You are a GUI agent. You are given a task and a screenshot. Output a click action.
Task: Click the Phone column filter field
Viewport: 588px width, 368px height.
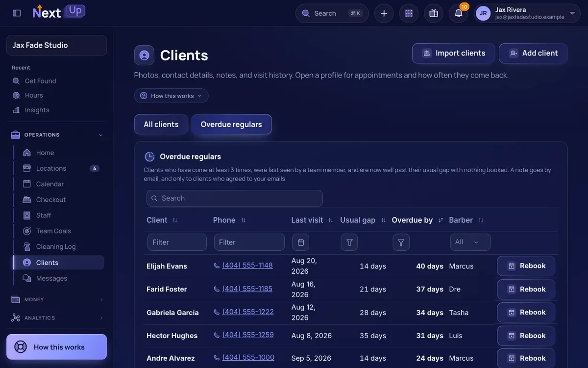pyautogui.click(x=249, y=242)
